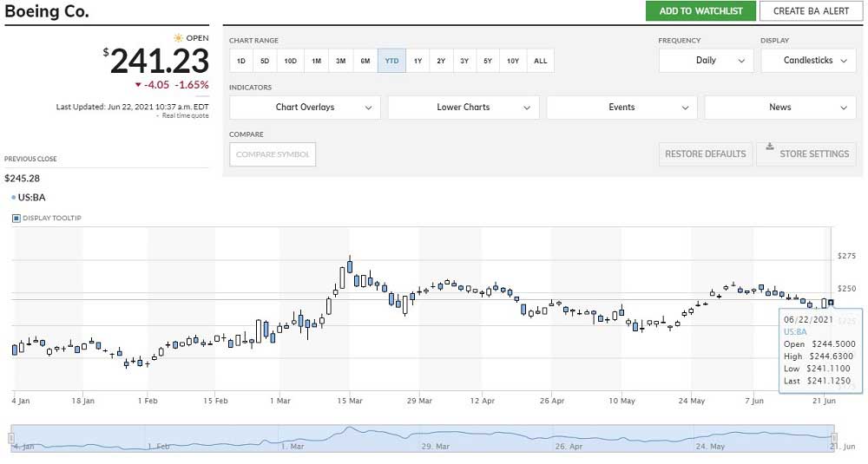This screenshot has width=868, height=464.
Task: Click the $245.28 previous close value
Action: (23, 179)
